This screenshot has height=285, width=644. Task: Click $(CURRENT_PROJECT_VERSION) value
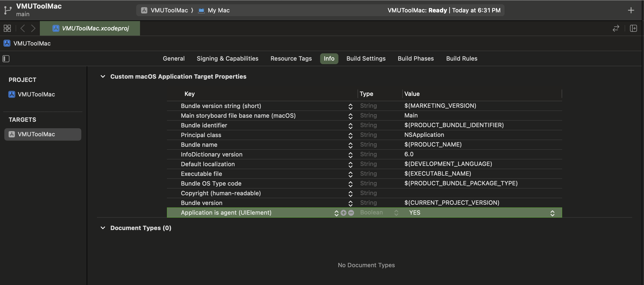pos(452,203)
